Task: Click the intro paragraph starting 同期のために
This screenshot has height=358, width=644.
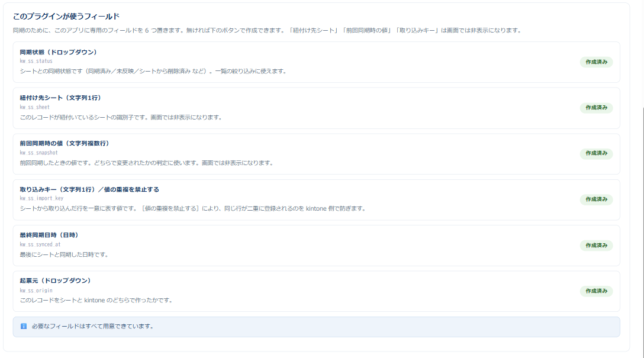Action: (268, 30)
